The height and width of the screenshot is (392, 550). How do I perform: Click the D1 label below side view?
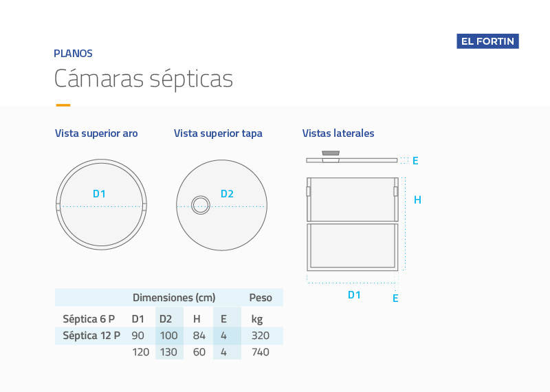coord(354,295)
